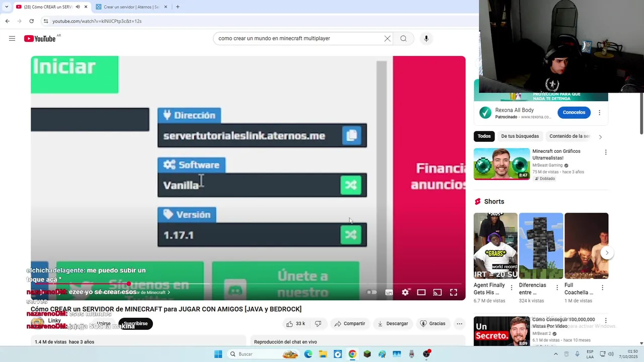Open Google Chrome from the taskbar
This screenshot has width=644, height=362.
[352, 354]
